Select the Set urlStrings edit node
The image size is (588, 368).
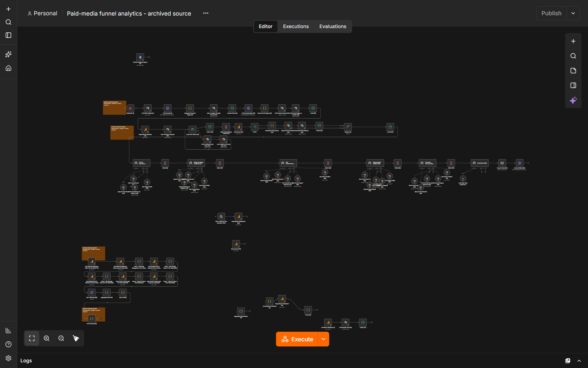(x=92, y=292)
